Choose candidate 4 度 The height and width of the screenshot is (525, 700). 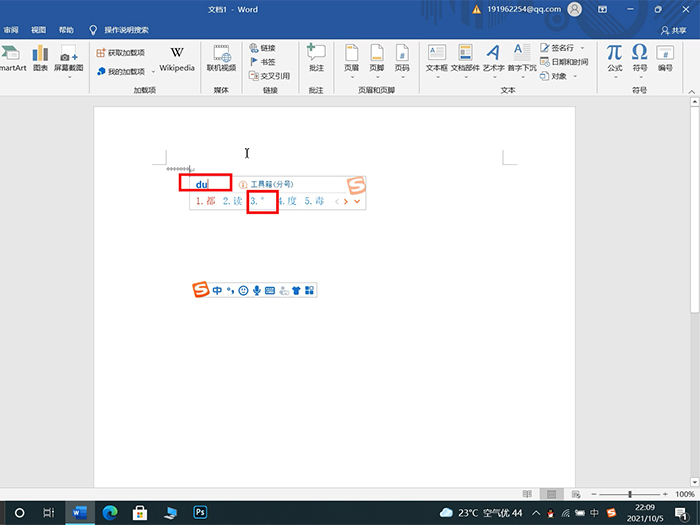pyautogui.click(x=288, y=201)
